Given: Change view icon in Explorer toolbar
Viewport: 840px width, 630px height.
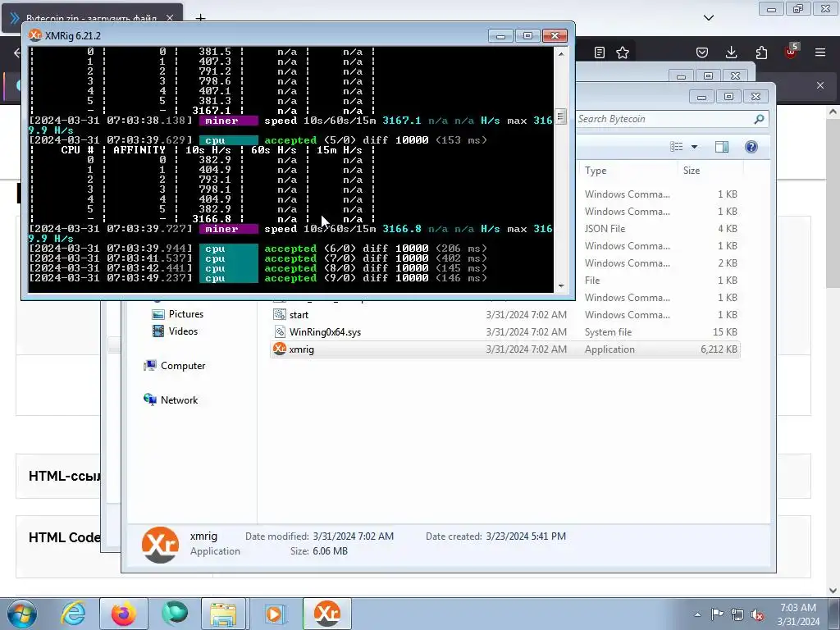Looking at the screenshot, I should [x=677, y=147].
